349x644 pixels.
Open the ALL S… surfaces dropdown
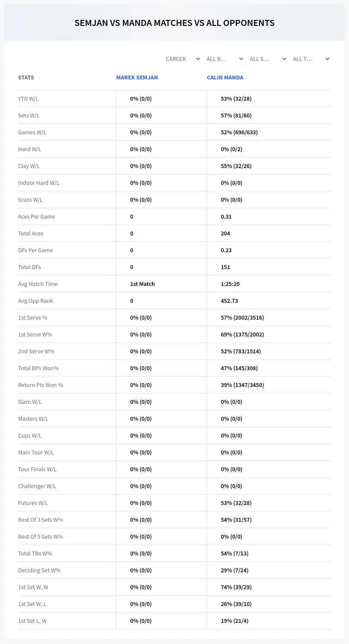268,59
